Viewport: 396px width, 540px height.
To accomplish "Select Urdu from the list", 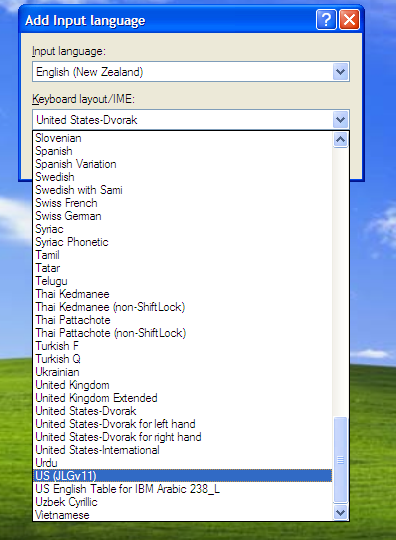I will pos(183,463).
